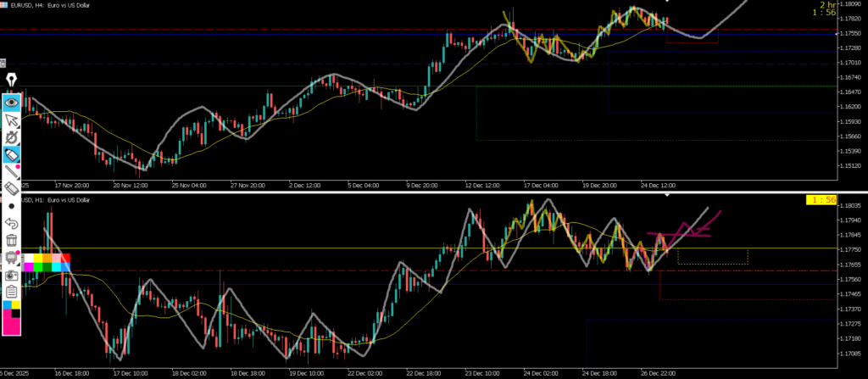Click the trash can delete icon
This screenshot has width=868, height=379.
click(x=12, y=241)
